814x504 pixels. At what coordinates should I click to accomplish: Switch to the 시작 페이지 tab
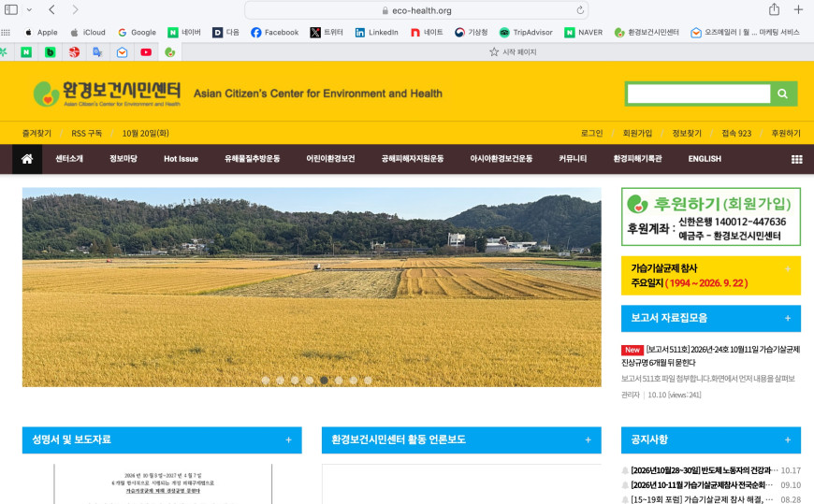(x=513, y=52)
